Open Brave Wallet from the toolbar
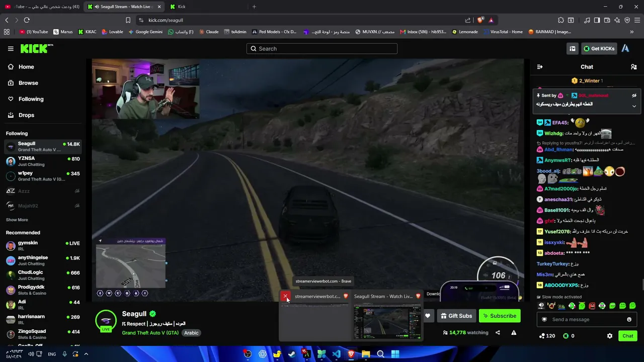The image size is (644, 362). point(607,20)
